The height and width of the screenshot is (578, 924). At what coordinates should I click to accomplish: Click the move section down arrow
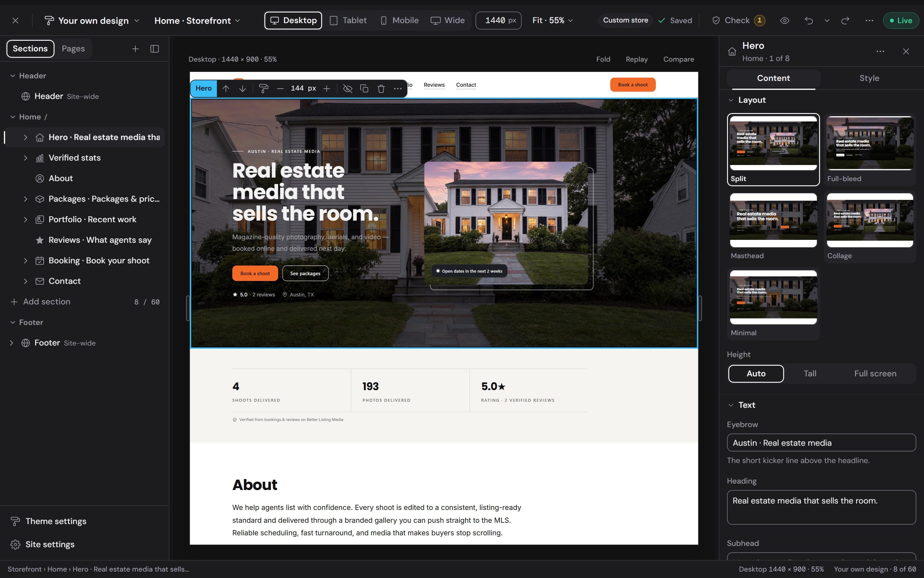coord(243,88)
